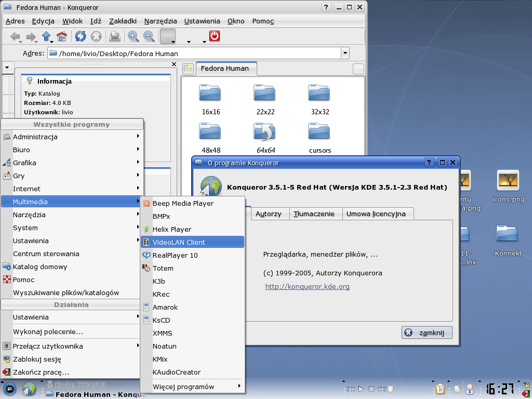The image size is (532, 399).
Task: Open the Widok menu
Action: [x=72, y=21]
